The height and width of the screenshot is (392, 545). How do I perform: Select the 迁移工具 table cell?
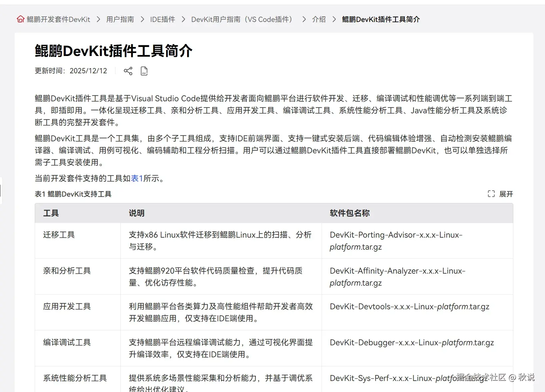pyautogui.click(x=78, y=241)
